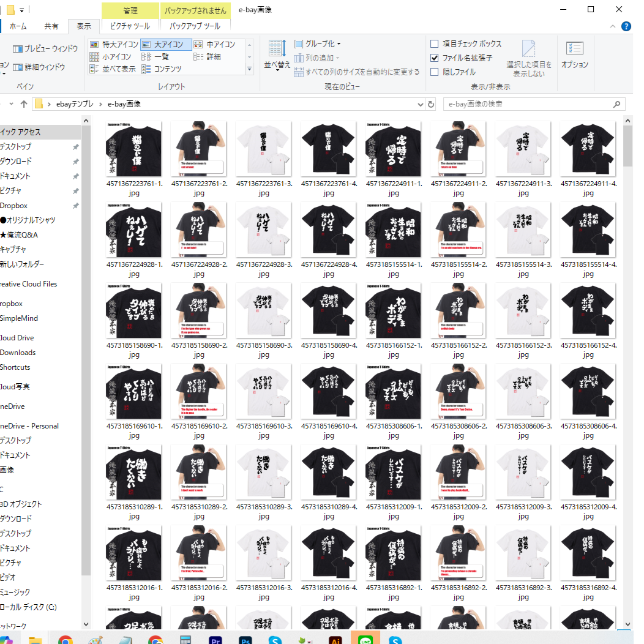
Task: Expand ebayテンプレ breadcrumb chevron
Action: point(100,104)
